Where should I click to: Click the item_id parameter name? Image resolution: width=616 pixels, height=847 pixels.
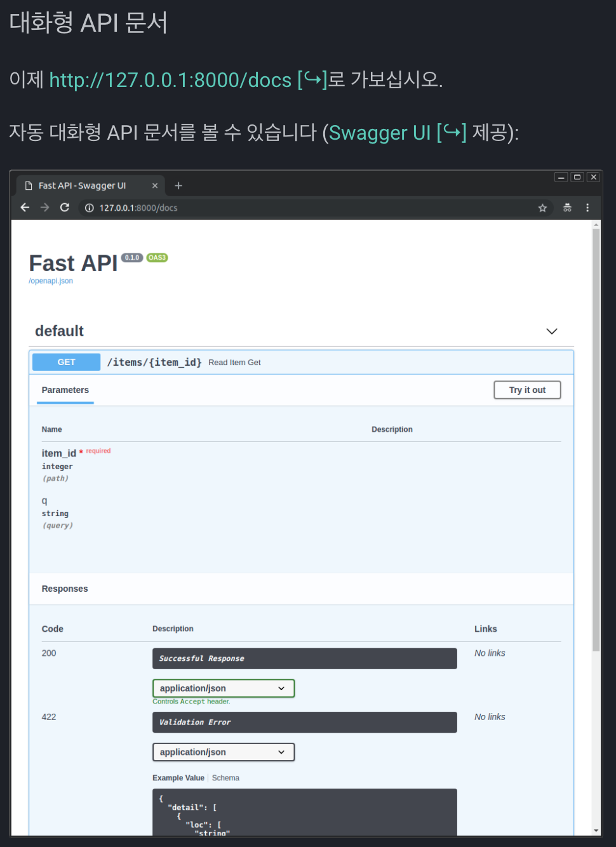59,453
